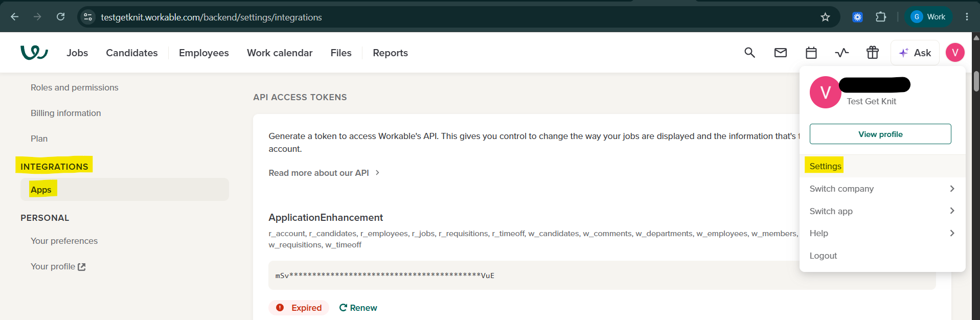This screenshot has width=980, height=320.
Task: Open the Reports menu item
Action: [391, 53]
